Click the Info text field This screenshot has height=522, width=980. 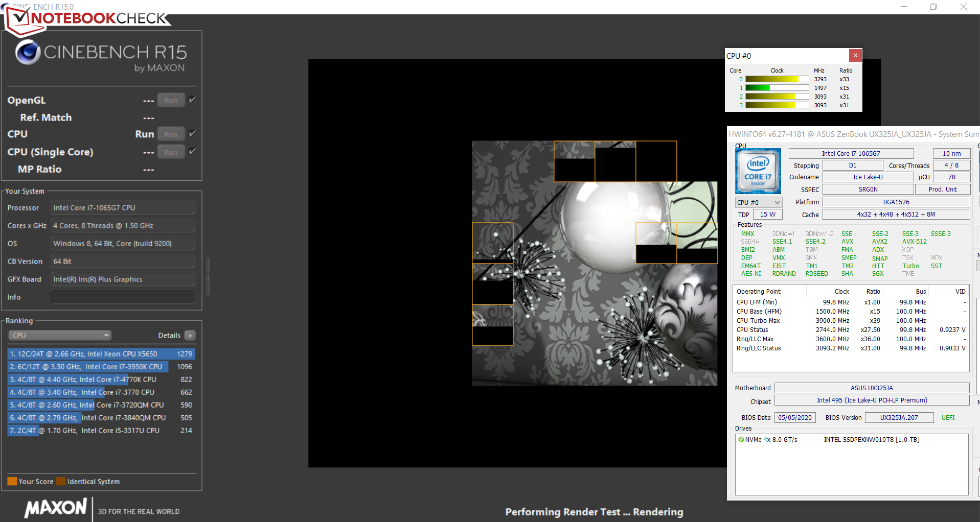pyautogui.click(x=123, y=297)
